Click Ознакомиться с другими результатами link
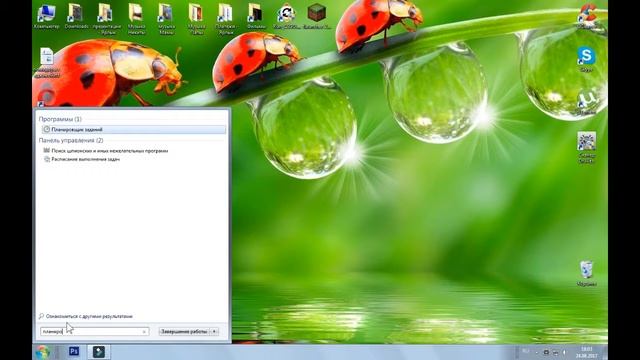640x360 pixels. tap(86, 316)
